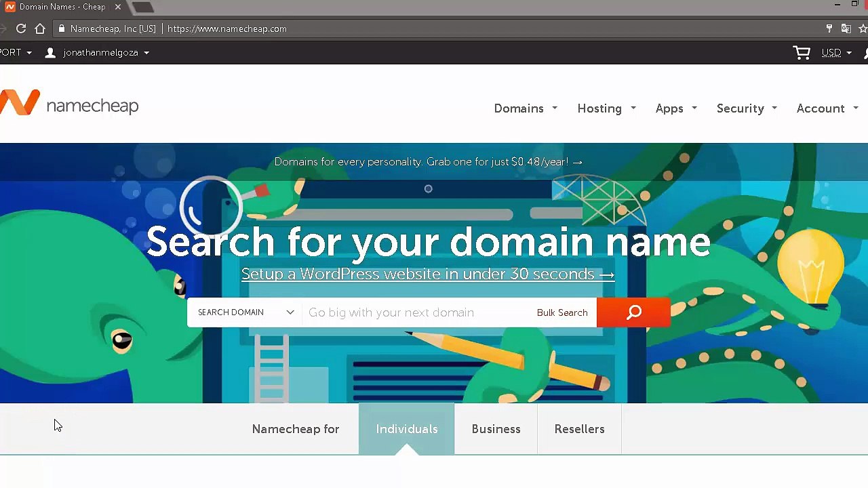Viewport: 868px width, 488px height.
Task: Open the $0.48/year domains promo link
Action: tap(428, 162)
